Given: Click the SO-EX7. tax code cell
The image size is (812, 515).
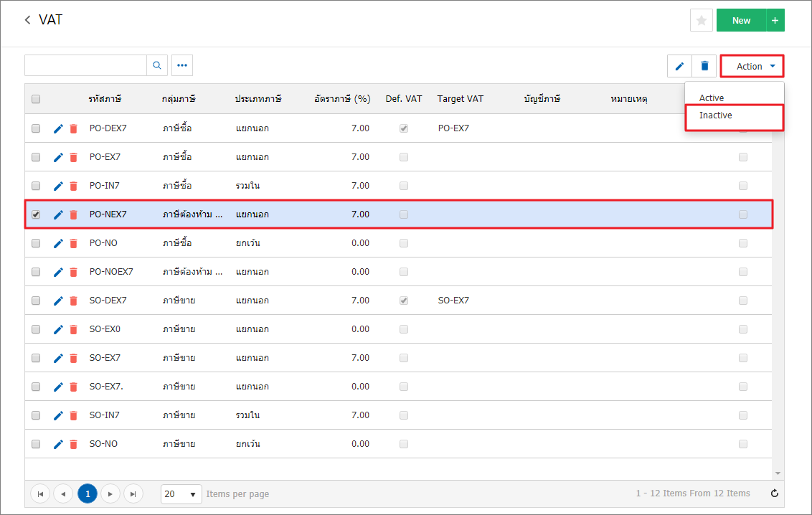Looking at the screenshot, I should [106, 387].
